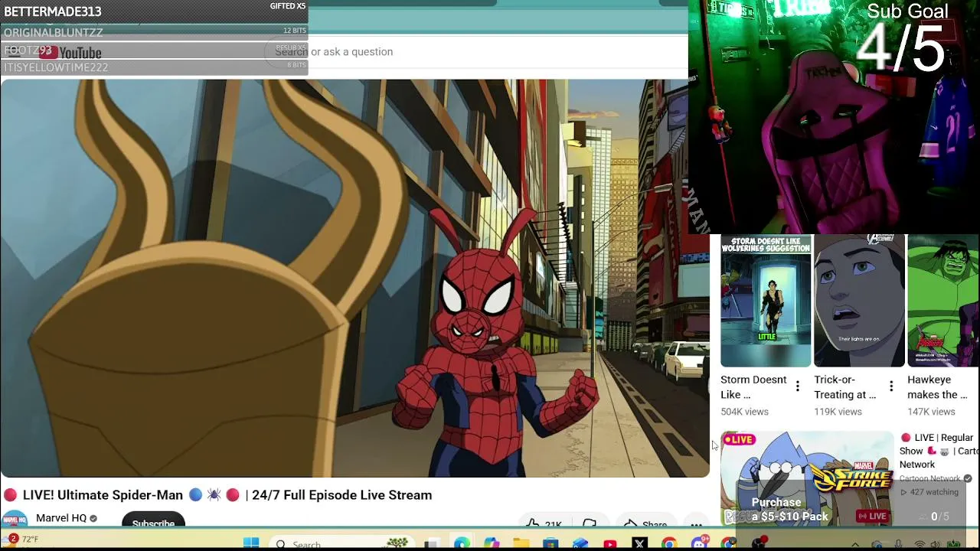The width and height of the screenshot is (980, 551).
Task: Open the 'Hawkeye makes the ...' title
Action: pos(938,387)
